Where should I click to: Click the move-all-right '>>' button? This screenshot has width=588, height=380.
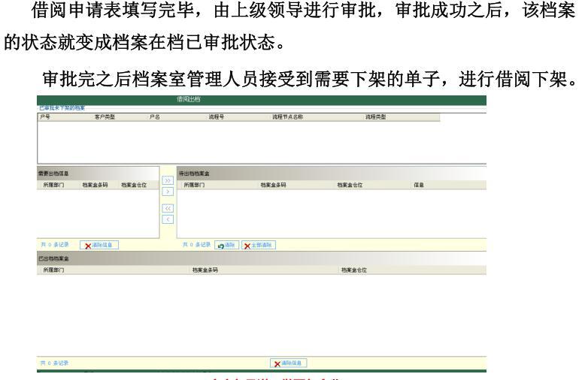(168, 181)
